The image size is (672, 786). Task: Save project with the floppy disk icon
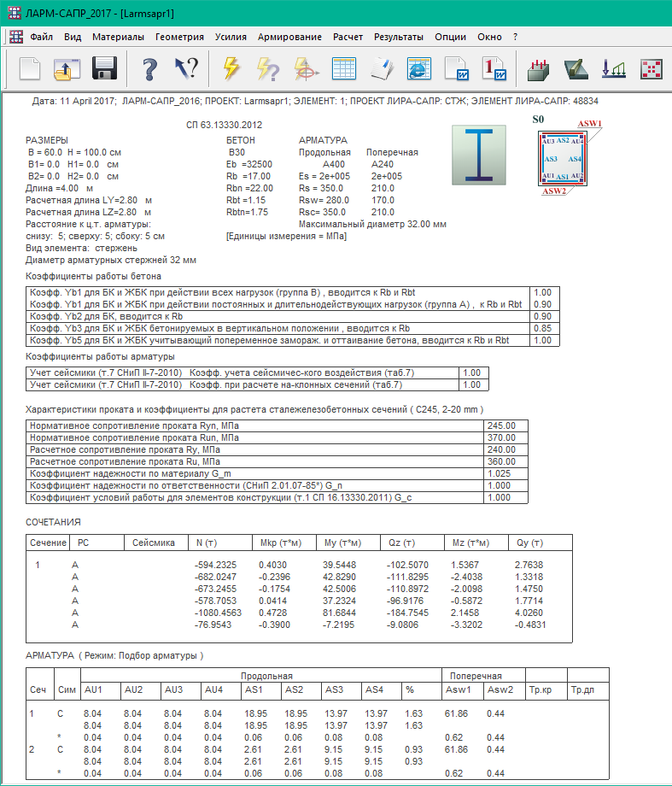pyautogui.click(x=104, y=68)
